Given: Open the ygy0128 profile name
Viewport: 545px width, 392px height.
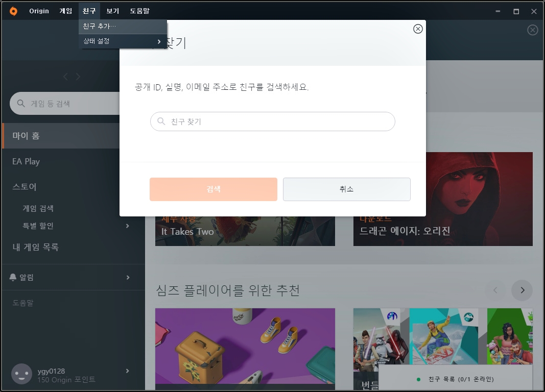Looking at the screenshot, I should click(x=51, y=371).
